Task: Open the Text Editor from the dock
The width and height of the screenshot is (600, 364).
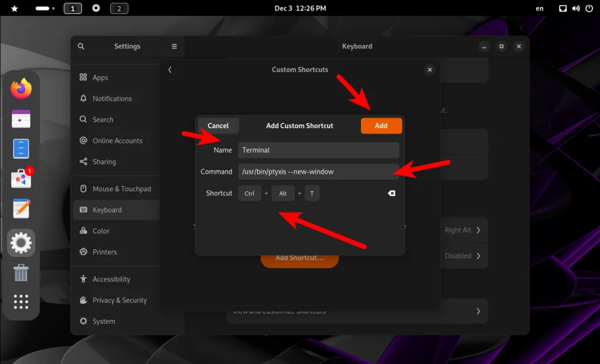Action: [x=21, y=209]
